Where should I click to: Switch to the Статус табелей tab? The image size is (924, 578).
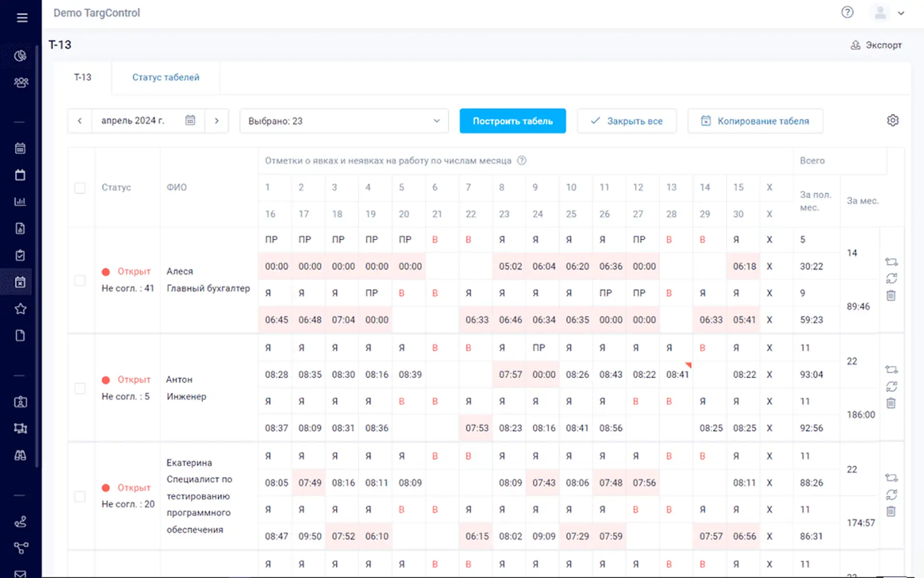coord(166,77)
